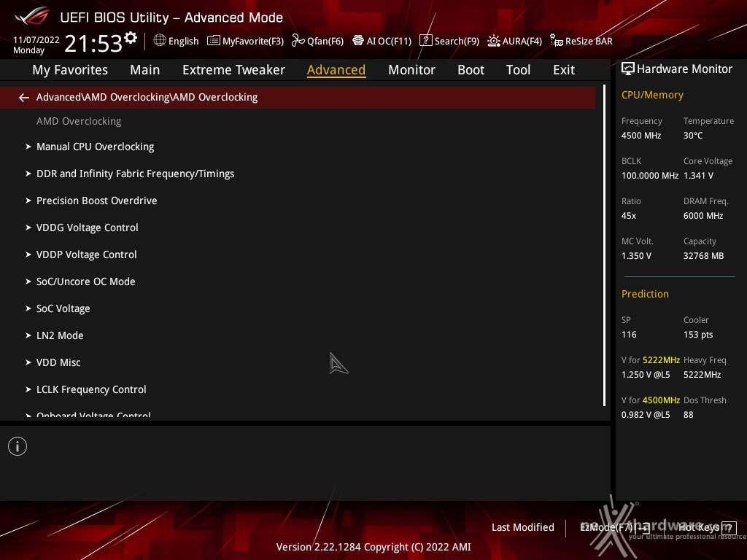747x560 pixels.
Task: Click the Search question mark icon
Action: point(425,41)
